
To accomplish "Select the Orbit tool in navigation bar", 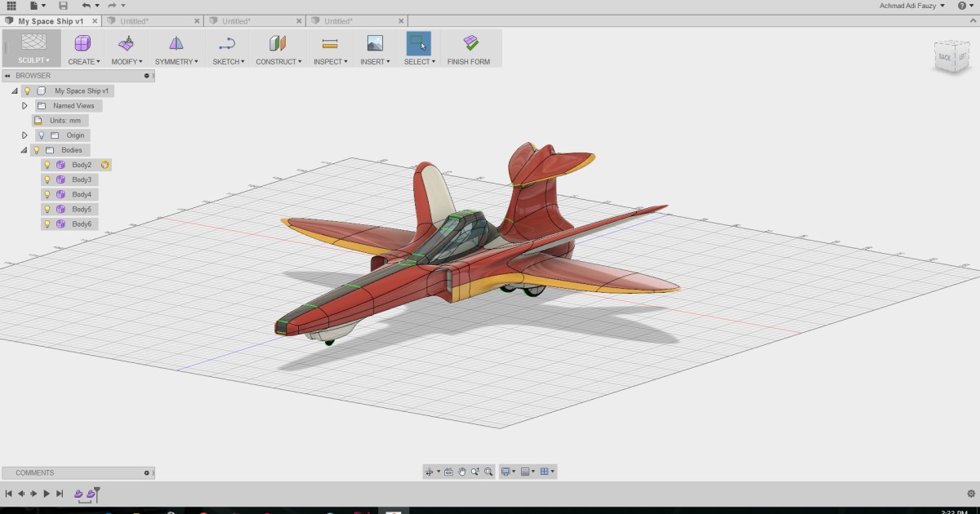I will tap(430, 472).
